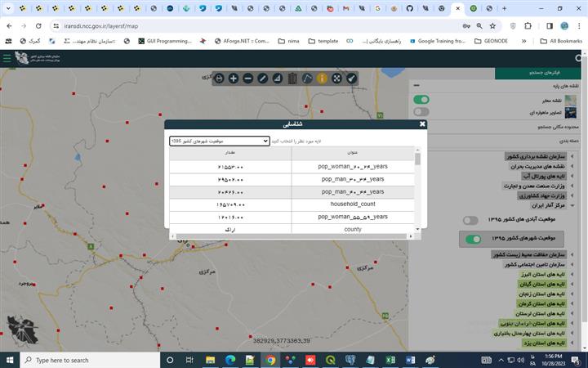Select the area measure triangle tool

(x=278, y=79)
